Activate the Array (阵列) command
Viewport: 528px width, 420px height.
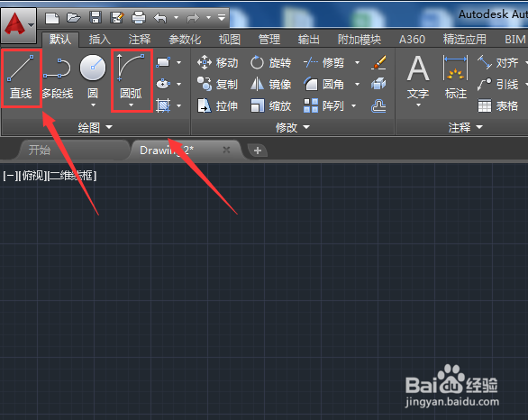(323, 105)
